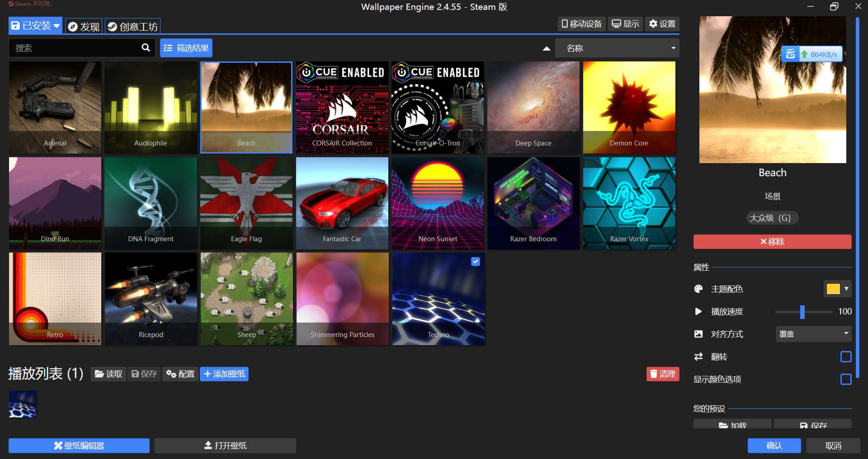This screenshot has width=868, height=459.
Task: Click the alignment image icon
Action: point(698,334)
